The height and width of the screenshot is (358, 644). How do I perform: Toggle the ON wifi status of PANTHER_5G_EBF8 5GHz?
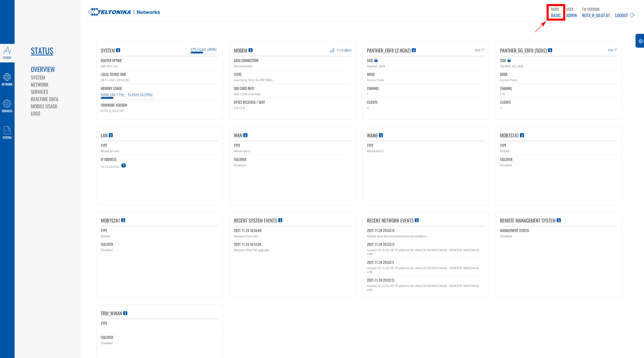coord(612,50)
